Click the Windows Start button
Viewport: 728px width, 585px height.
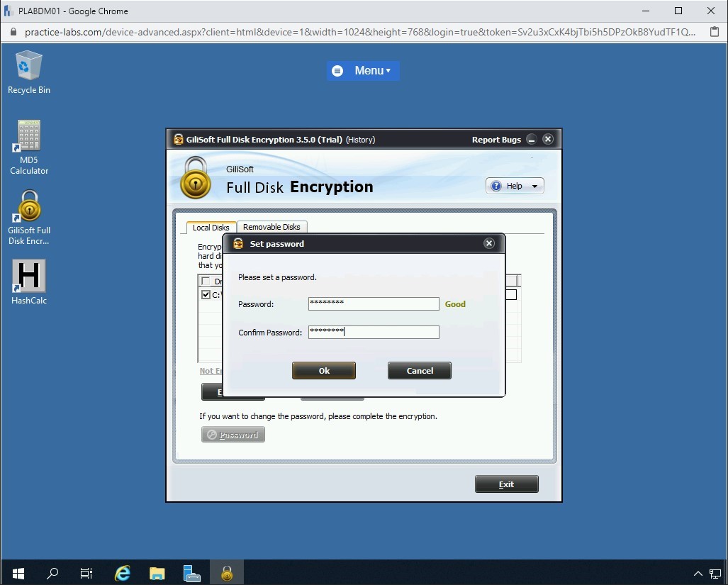18,573
